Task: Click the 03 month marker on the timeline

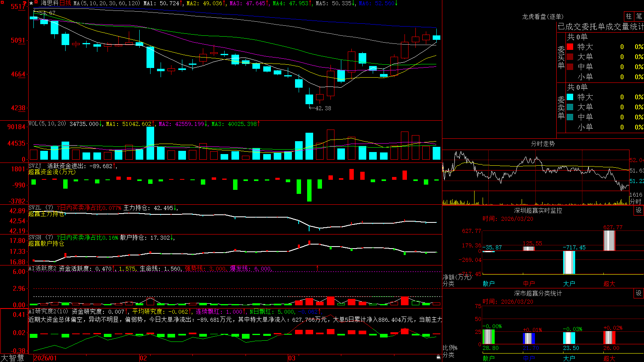Action: pos(292,358)
